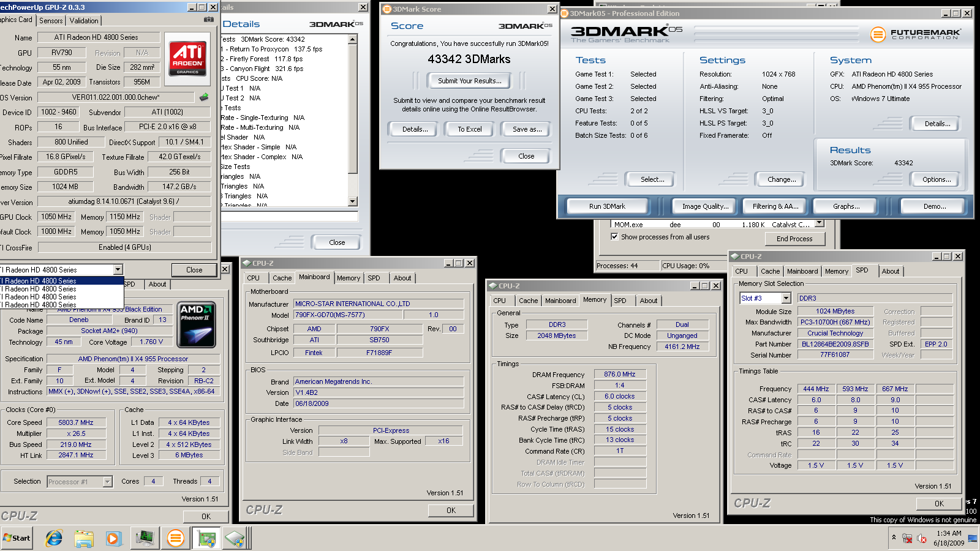The width and height of the screenshot is (980, 551).
Task: Switch to Task Manager taskbar icon
Action: coord(145,538)
